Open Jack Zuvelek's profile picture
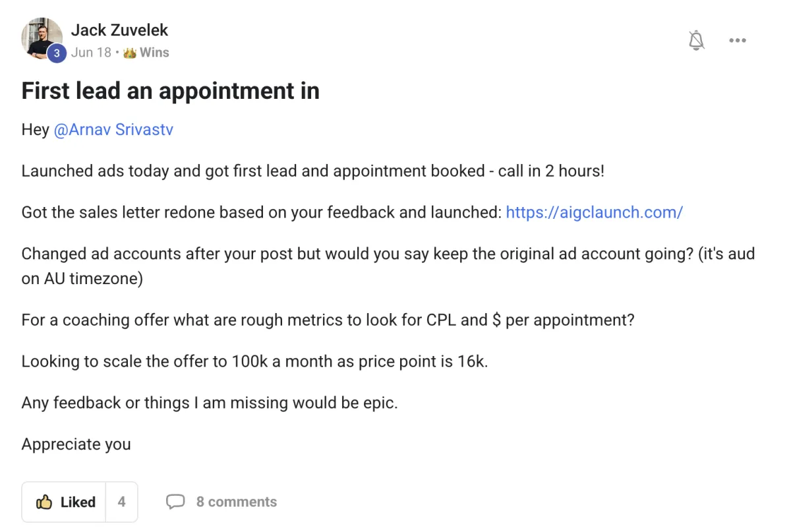Image resolution: width=791 pixels, height=532 pixels. tap(41, 37)
